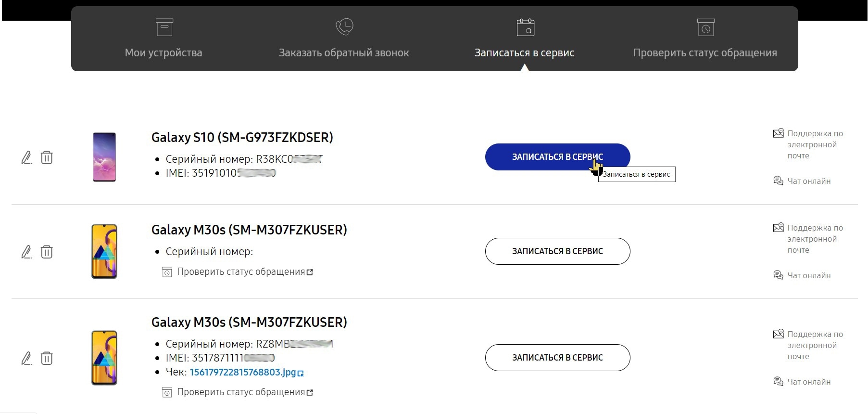
Task: Click Записаться в сервис for M30s without serial
Action: coord(557,251)
